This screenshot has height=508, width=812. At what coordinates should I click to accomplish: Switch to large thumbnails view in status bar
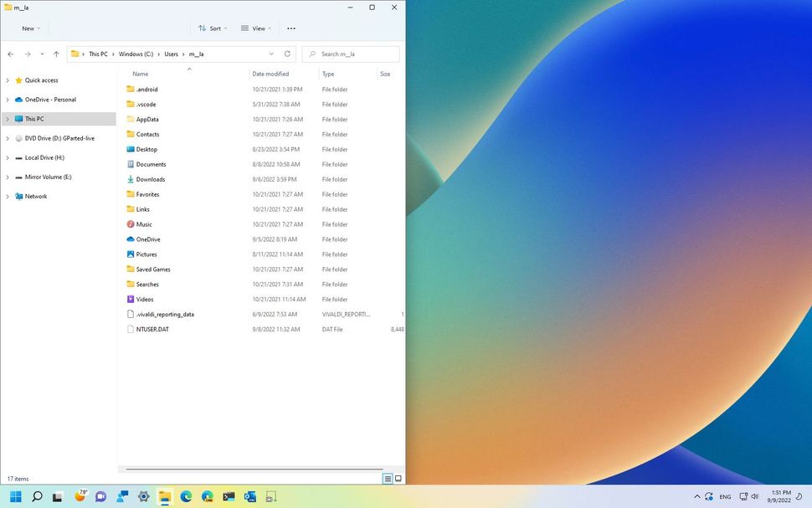[x=398, y=478]
